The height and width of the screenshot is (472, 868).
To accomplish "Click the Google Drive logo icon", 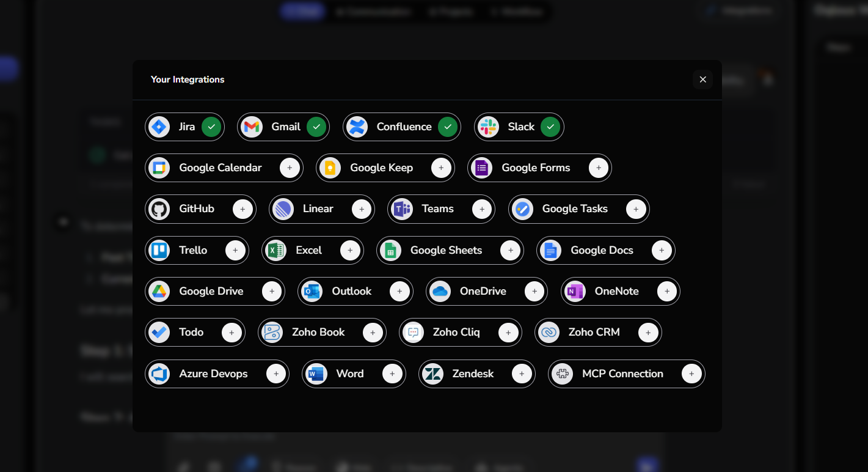I will [159, 292].
